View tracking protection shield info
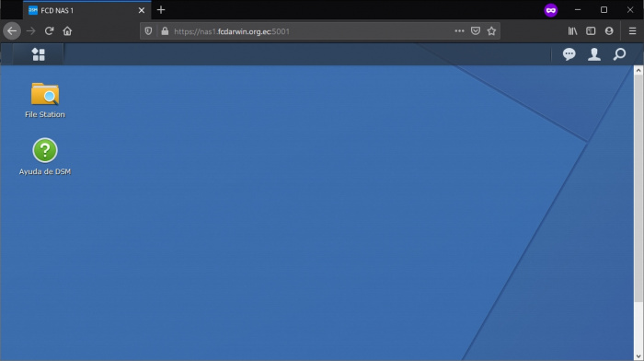The height and width of the screenshot is (361, 644). (x=148, y=30)
